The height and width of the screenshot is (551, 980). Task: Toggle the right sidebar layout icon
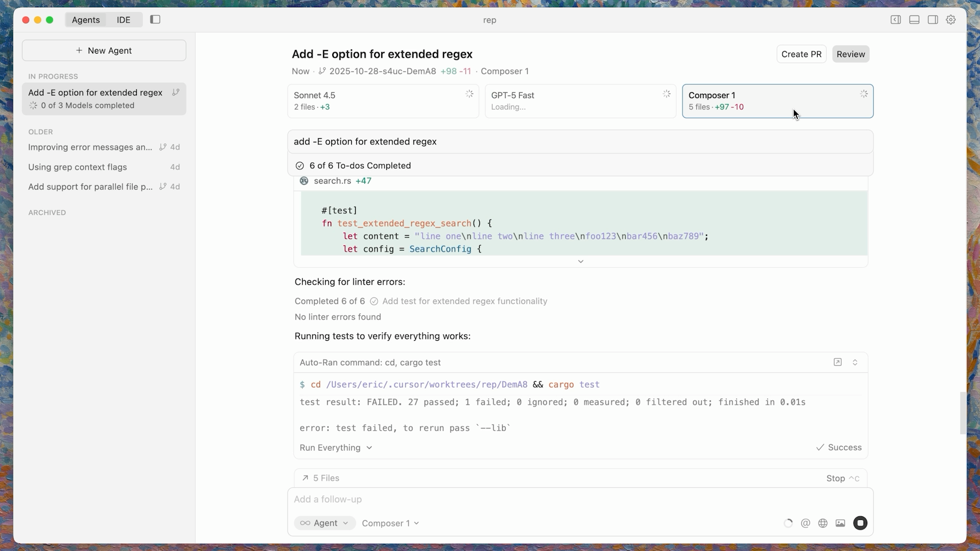pos(933,19)
